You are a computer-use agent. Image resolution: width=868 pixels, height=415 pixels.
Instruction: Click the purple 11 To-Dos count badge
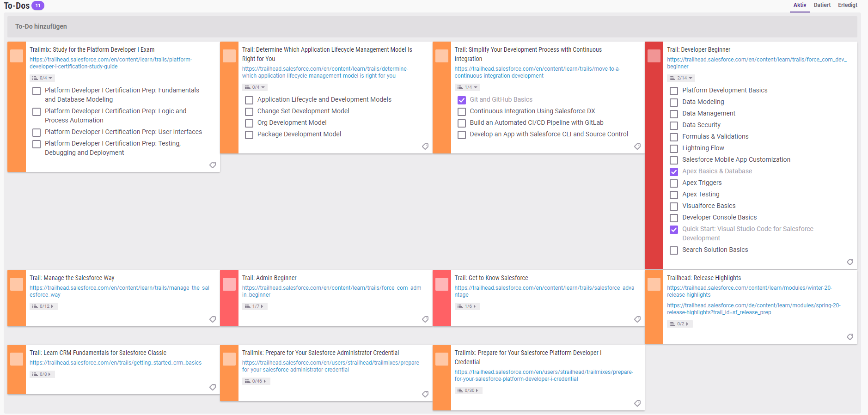pos(38,6)
